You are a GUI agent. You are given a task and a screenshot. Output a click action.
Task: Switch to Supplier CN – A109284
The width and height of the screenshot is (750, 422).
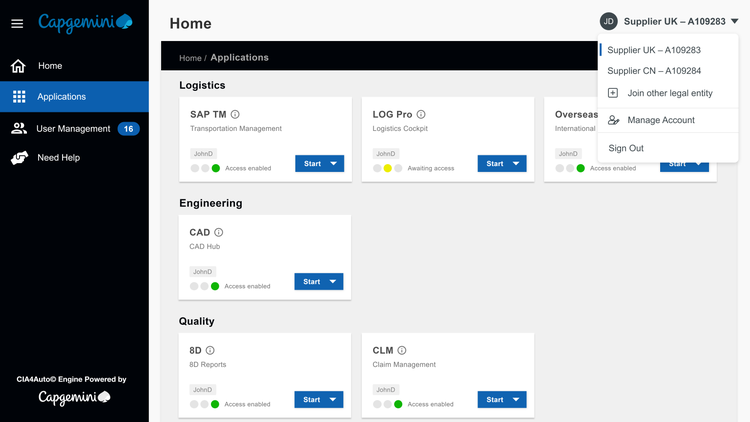point(654,71)
